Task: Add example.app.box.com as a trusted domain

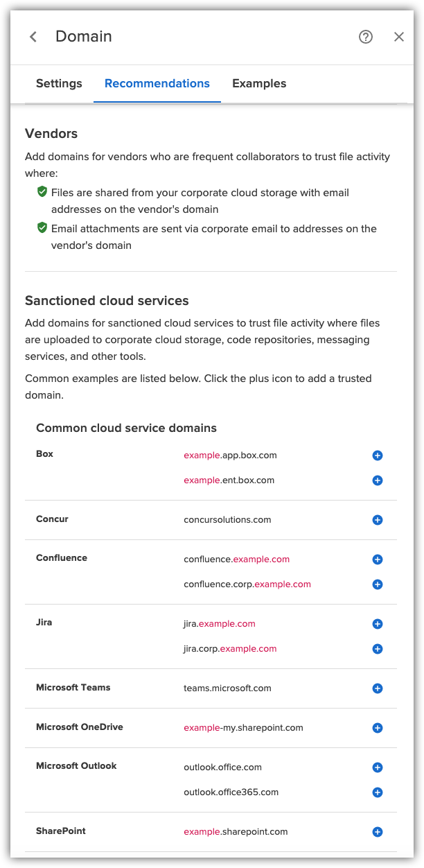Action: (x=377, y=455)
